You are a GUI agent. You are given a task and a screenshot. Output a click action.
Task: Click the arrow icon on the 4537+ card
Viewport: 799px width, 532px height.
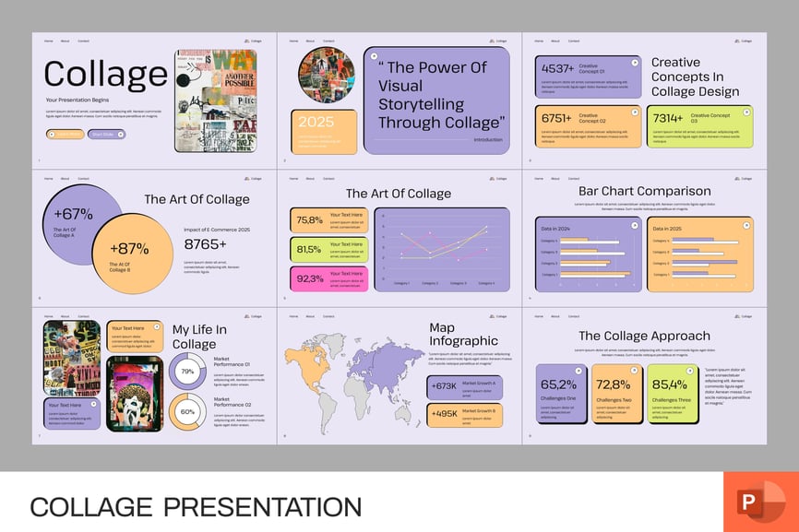tap(634, 63)
